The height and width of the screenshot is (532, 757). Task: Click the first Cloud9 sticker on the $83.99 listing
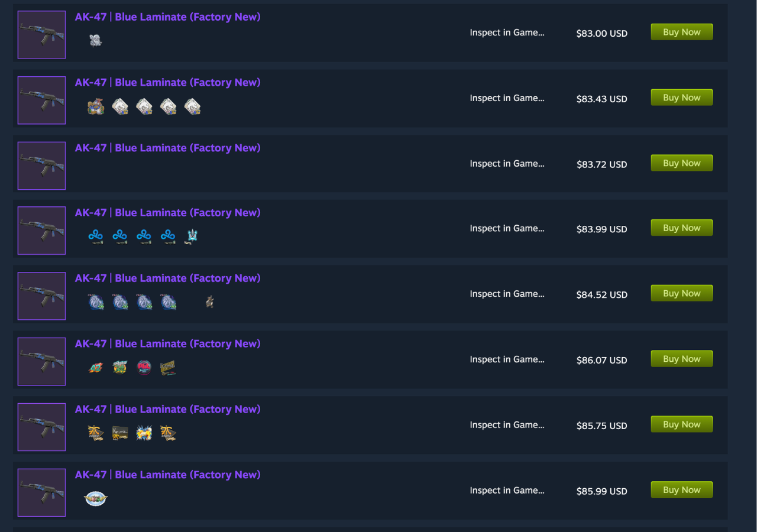click(x=96, y=236)
